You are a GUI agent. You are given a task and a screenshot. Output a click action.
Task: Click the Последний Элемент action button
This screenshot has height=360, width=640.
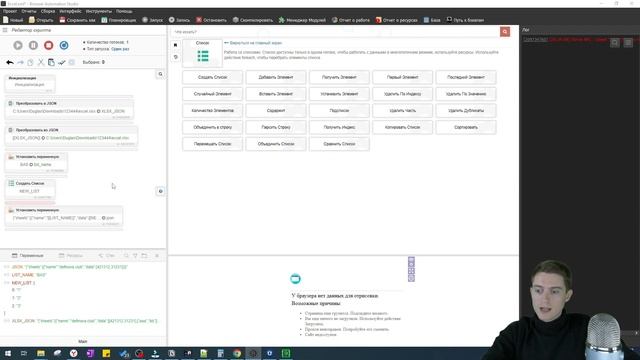coord(466,77)
